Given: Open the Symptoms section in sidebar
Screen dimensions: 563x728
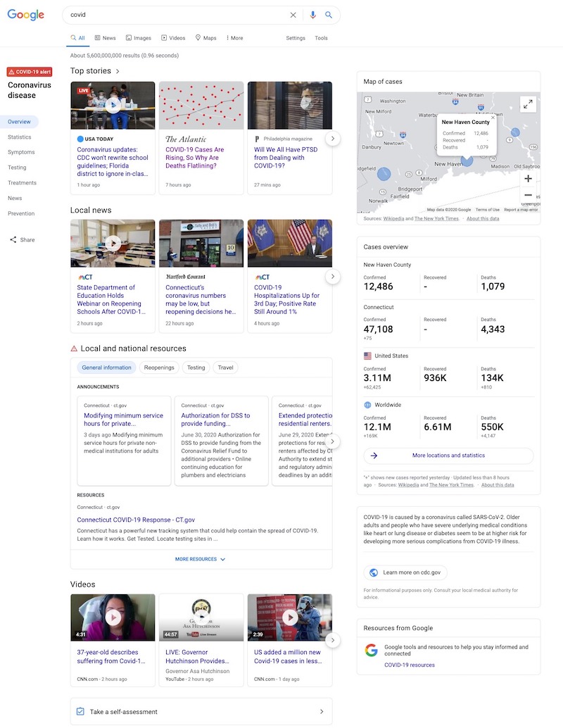Looking at the screenshot, I should [21, 152].
